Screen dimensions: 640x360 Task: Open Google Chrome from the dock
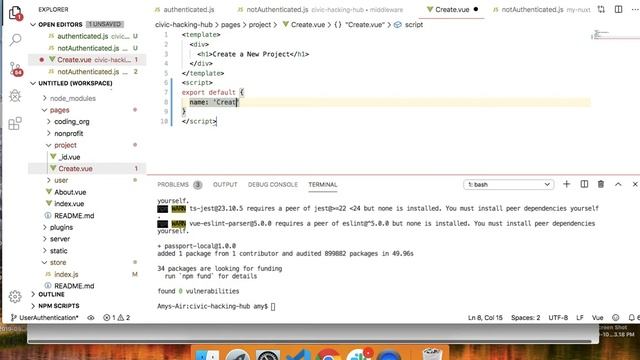click(x=328, y=354)
